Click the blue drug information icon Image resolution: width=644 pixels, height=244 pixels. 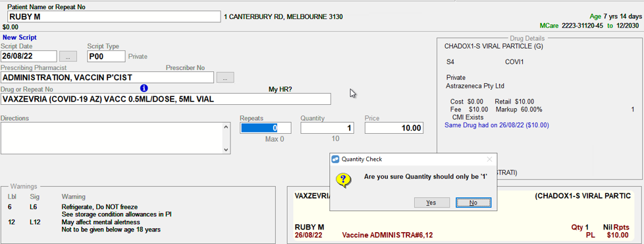[144, 88]
